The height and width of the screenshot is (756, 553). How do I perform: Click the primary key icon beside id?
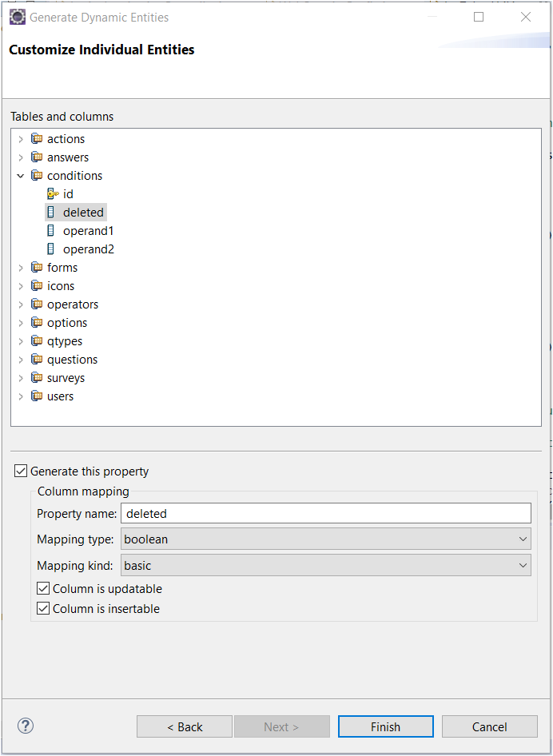[x=52, y=194]
